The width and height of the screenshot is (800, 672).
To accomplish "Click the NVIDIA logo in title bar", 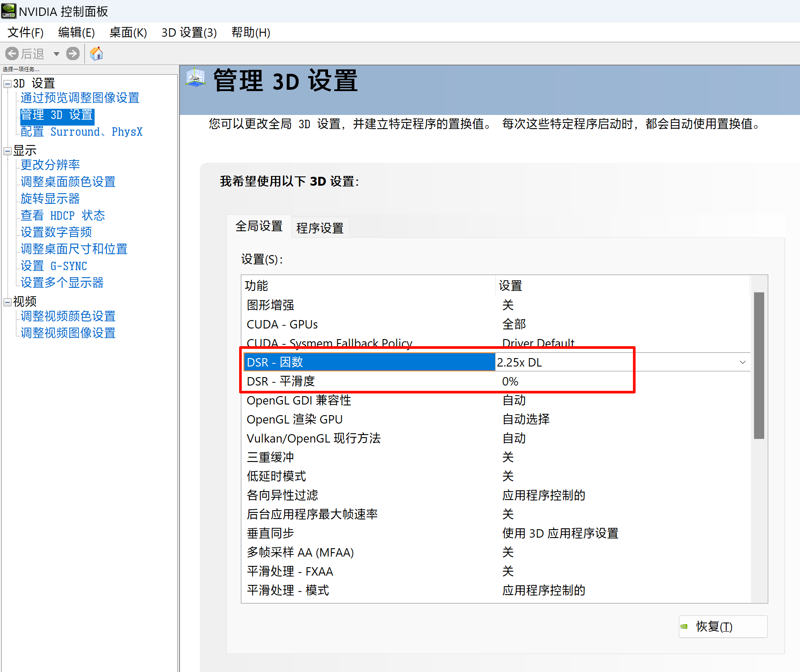I will pyautogui.click(x=8, y=11).
